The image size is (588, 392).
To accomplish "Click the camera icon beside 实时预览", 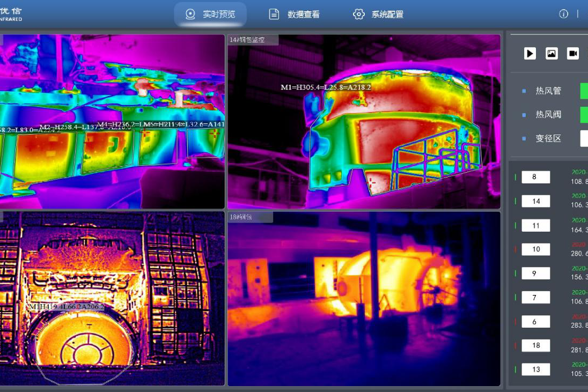I will [190, 14].
